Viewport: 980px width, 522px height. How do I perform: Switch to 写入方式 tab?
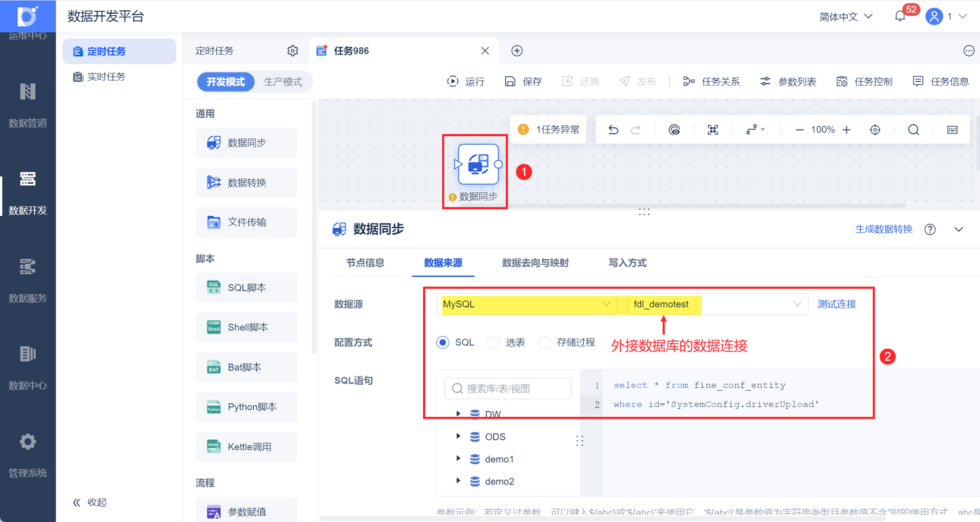click(x=627, y=263)
